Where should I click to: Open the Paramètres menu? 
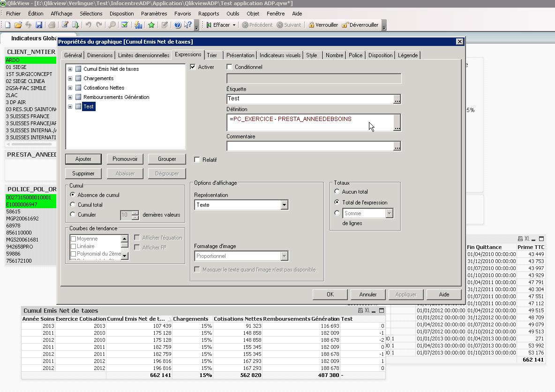pyautogui.click(x=154, y=14)
